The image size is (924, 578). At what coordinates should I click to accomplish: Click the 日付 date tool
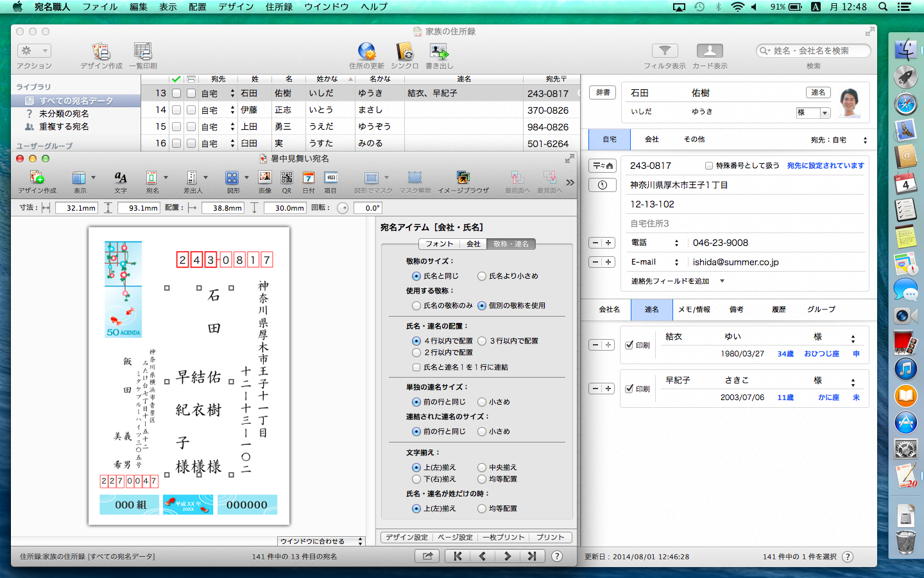coord(309,177)
